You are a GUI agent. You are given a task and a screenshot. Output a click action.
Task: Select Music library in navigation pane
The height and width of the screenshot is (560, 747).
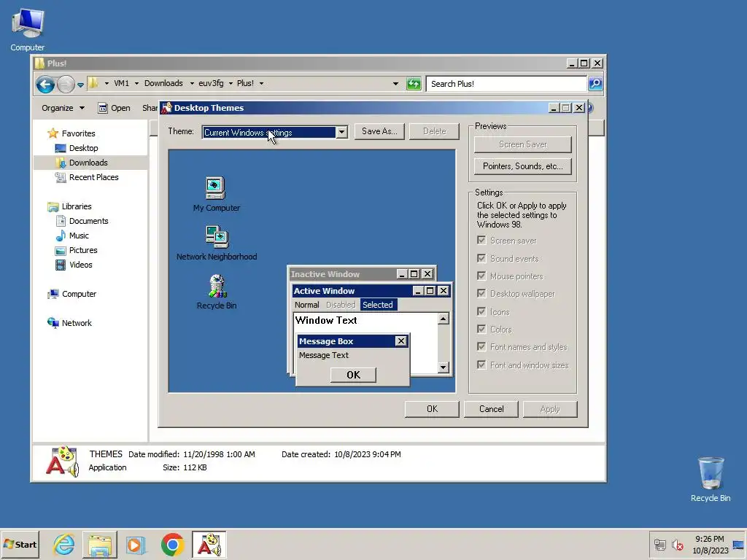click(79, 236)
